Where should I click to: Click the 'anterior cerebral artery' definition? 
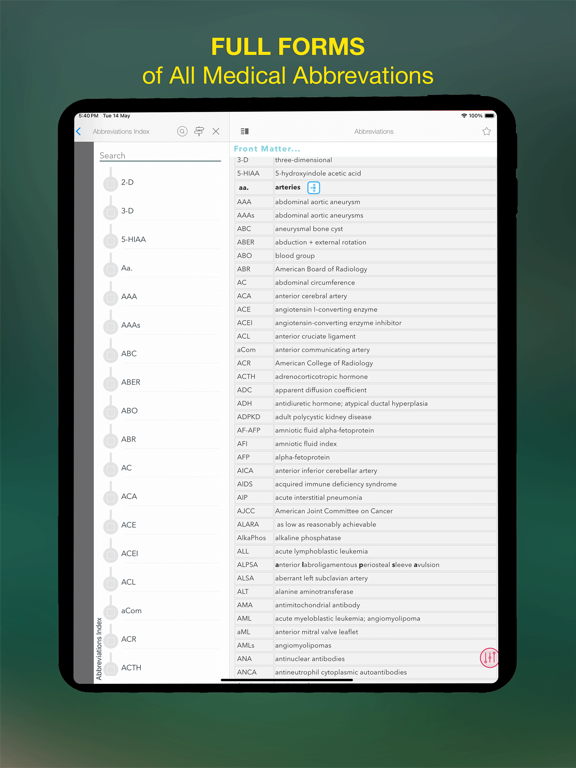[x=311, y=296]
